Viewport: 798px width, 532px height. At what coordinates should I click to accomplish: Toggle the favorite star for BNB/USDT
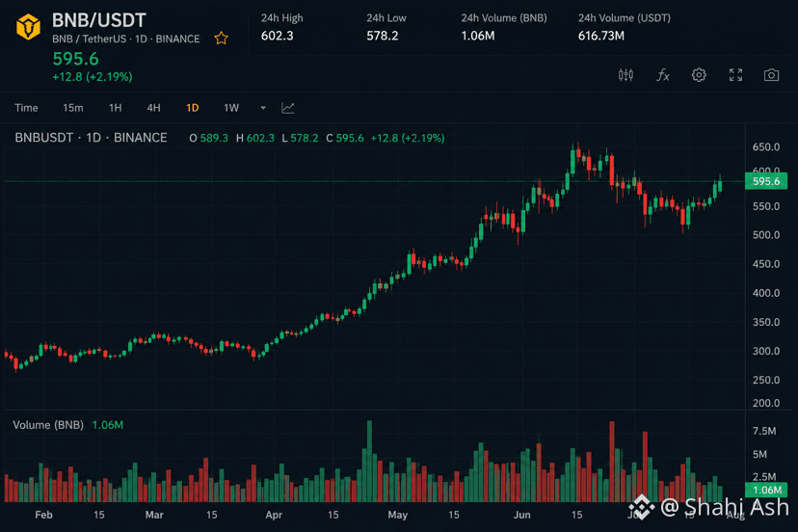point(221,39)
